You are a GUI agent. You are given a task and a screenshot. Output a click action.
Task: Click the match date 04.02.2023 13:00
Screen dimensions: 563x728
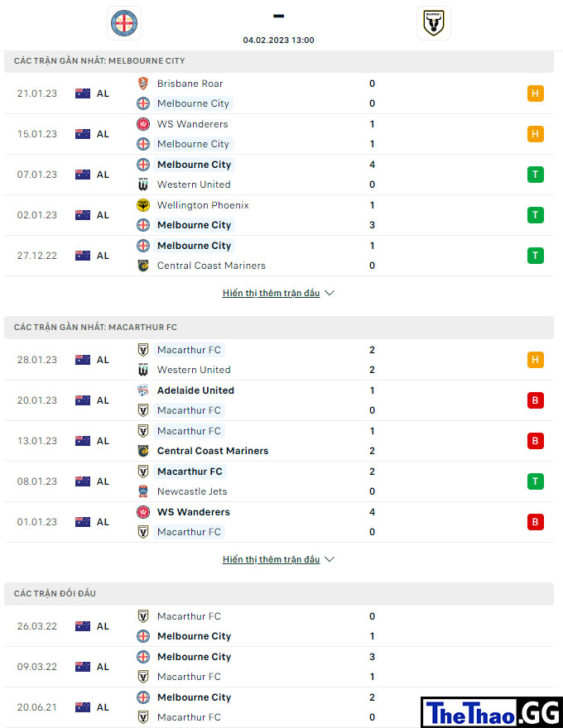pos(279,41)
